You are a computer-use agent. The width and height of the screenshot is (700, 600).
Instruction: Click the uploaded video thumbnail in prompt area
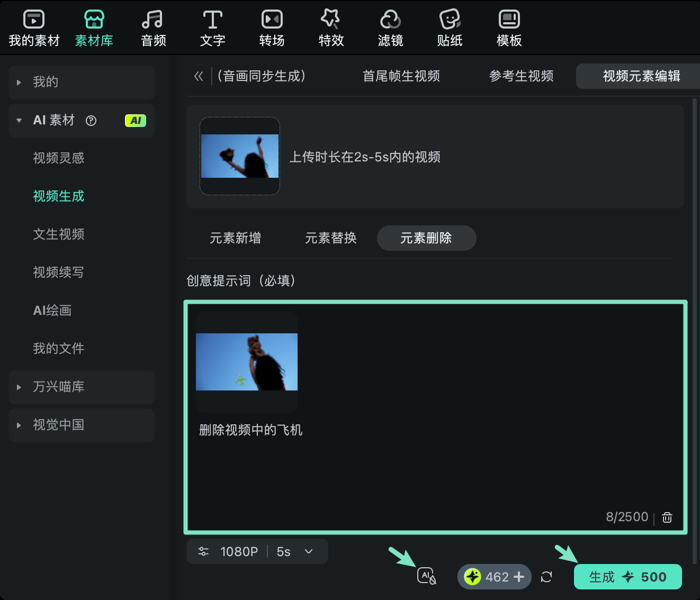coord(246,361)
